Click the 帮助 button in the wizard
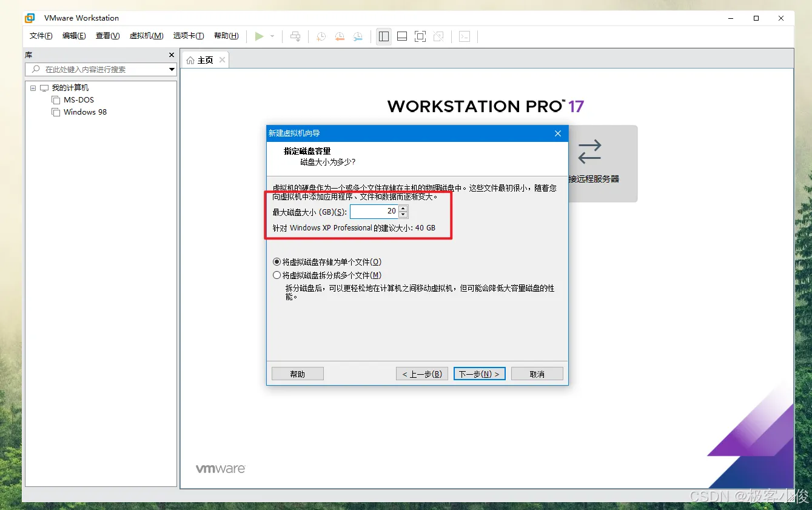812x510 pixels. tap(298, 374)
